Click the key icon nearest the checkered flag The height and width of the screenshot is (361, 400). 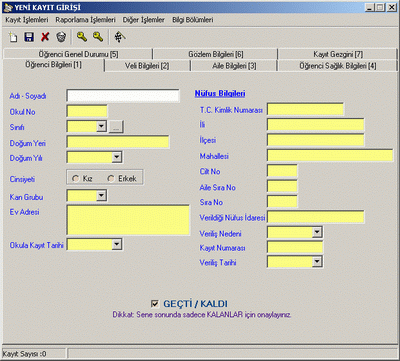98,37
